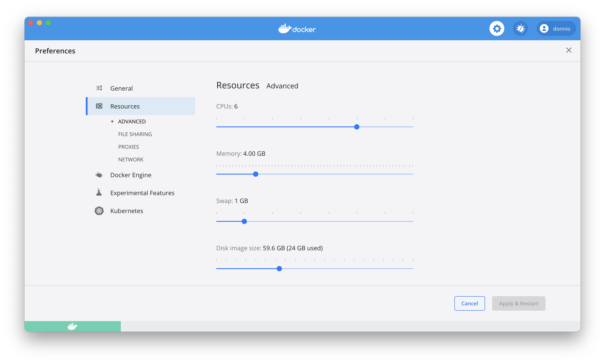
Task: Select the General preferences icon
Action: click(x=99, y=88)
